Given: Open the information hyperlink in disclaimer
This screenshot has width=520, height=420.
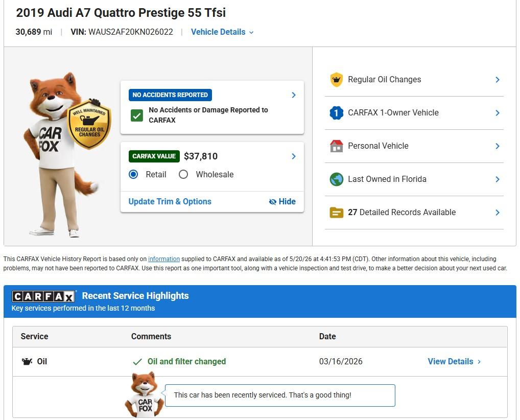Looking at the screenshot, I should (x=164, y=259).
